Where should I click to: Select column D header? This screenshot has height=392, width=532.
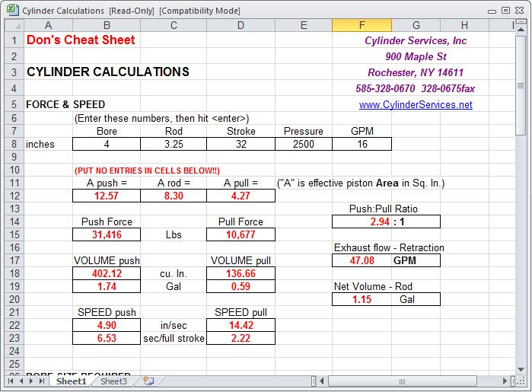[241, 25]
